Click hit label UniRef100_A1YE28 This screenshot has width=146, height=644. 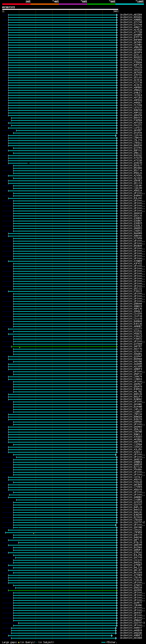click(131, 30)
